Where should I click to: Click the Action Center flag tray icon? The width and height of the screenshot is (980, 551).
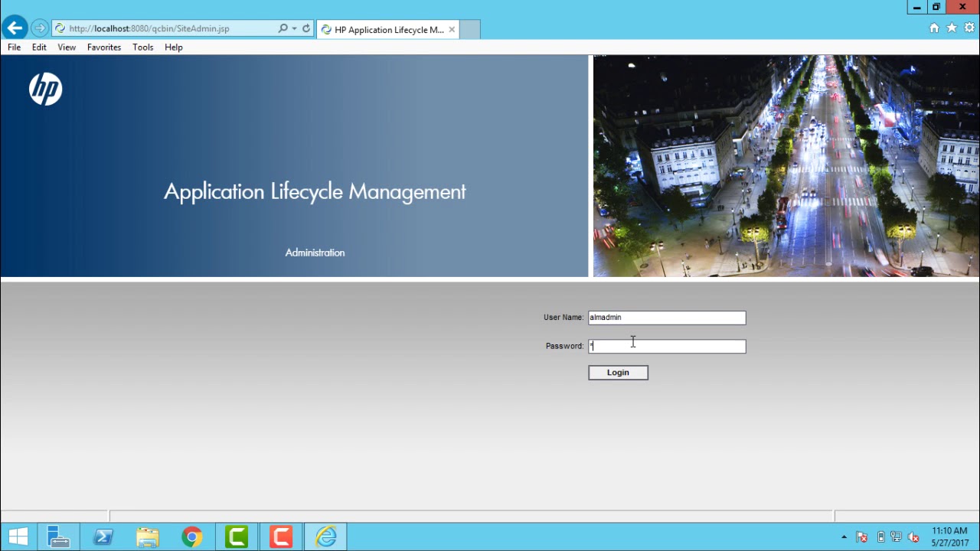coord(861,537)
